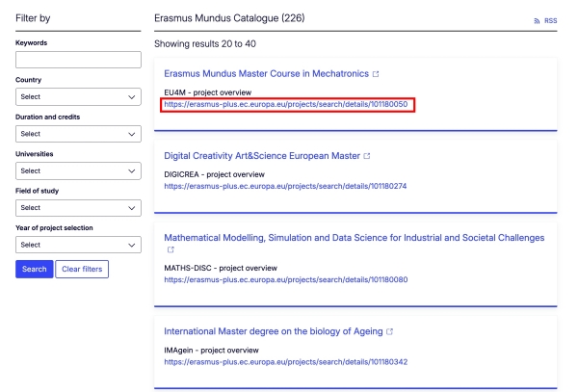Click external link icon beside Digital Creativity title
The width and height of the screenshot is (578, 392).
(367, 155)
